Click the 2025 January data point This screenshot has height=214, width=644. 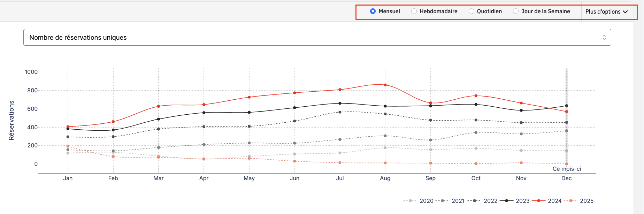[68, 146]
